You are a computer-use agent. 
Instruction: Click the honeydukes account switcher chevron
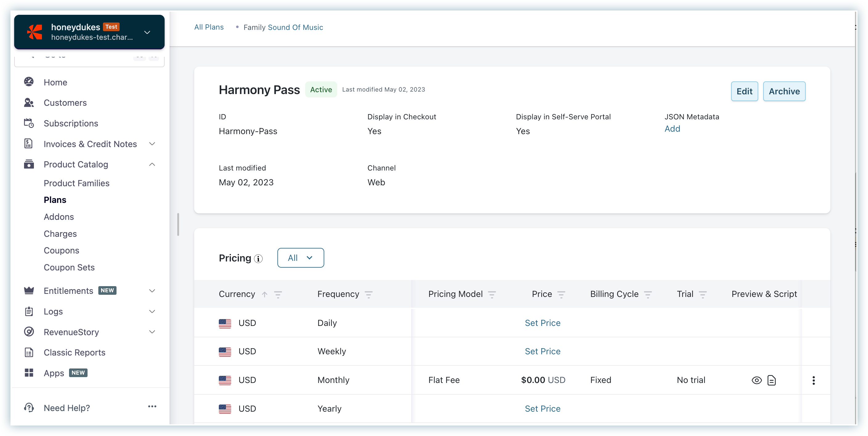[x=148, y=32]
